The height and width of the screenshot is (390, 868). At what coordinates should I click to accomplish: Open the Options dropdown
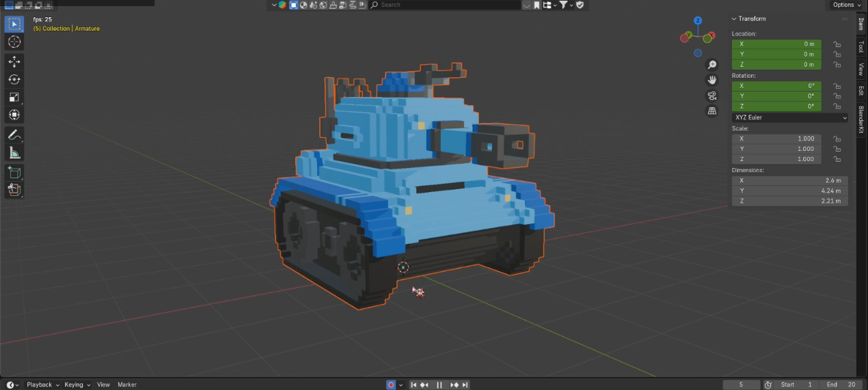tap(846, 5)
